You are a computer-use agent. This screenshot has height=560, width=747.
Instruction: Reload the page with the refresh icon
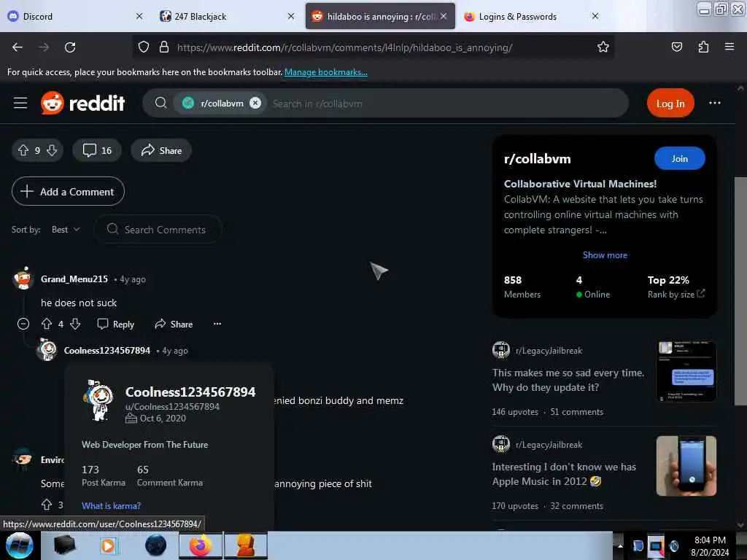[x=70, y=47]
